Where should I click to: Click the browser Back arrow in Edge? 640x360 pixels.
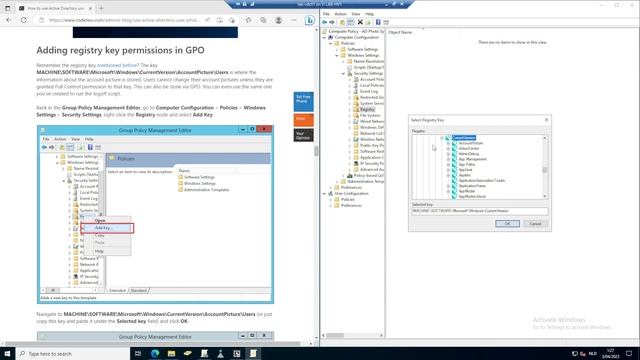pos(9,20)
